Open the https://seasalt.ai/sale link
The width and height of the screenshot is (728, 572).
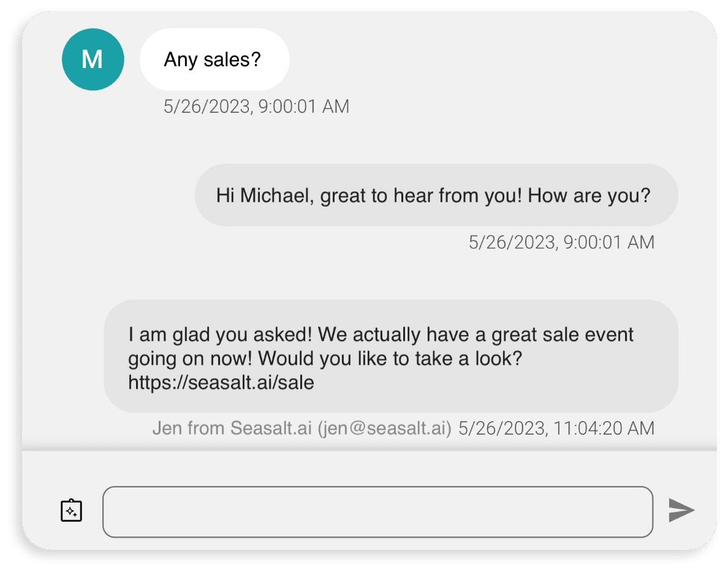pyautogui.click(x=221, y=383)
